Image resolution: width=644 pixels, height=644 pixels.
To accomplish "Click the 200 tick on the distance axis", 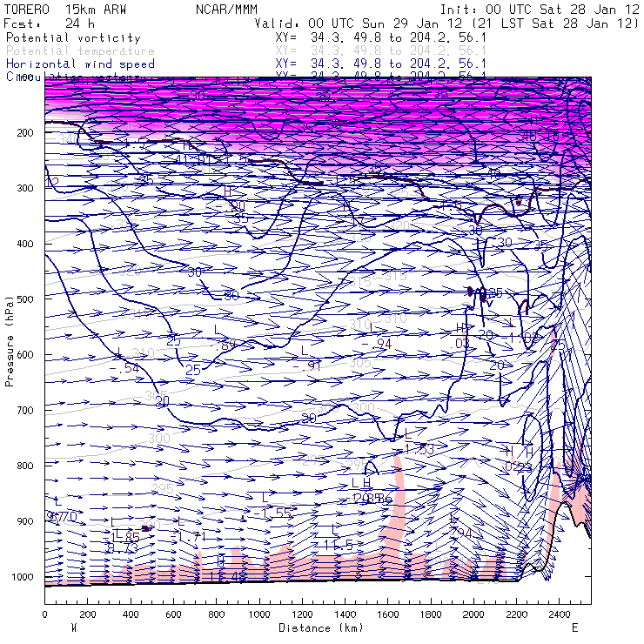I will (88, 614).
